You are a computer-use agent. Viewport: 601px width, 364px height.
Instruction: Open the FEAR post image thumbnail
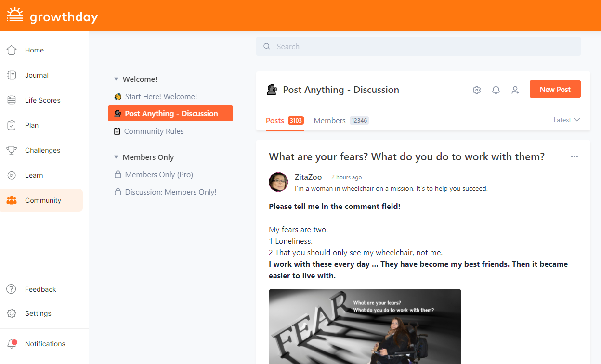click(365, 326)
